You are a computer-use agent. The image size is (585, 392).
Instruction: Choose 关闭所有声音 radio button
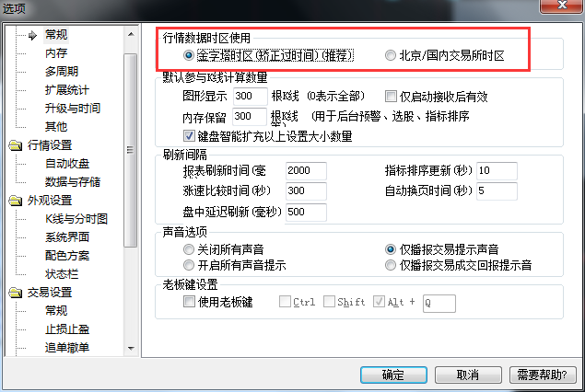click(189, 249)
